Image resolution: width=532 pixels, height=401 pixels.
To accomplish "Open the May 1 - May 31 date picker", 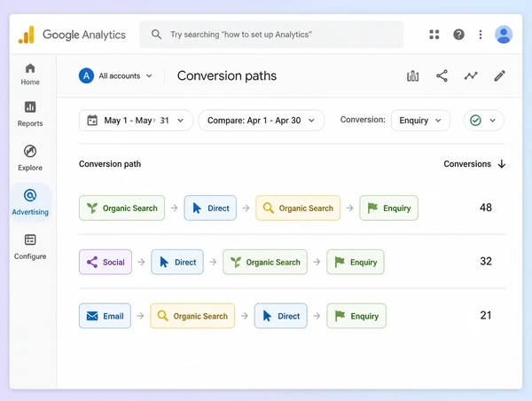I will (136, 120).
